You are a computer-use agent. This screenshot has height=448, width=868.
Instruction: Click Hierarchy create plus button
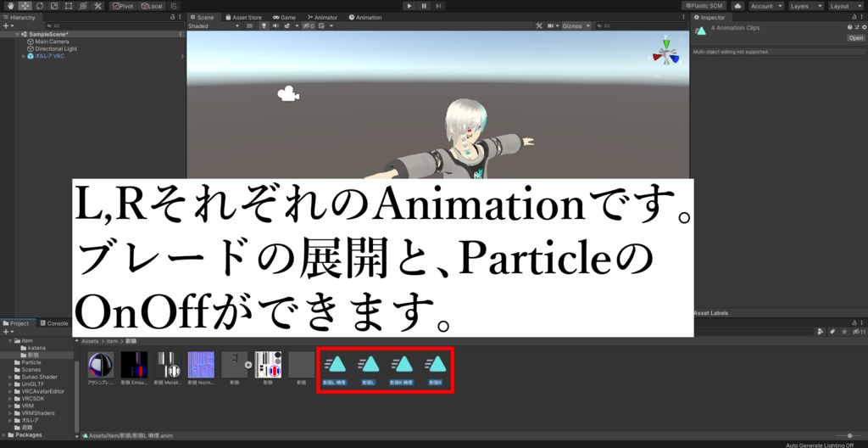7,25
